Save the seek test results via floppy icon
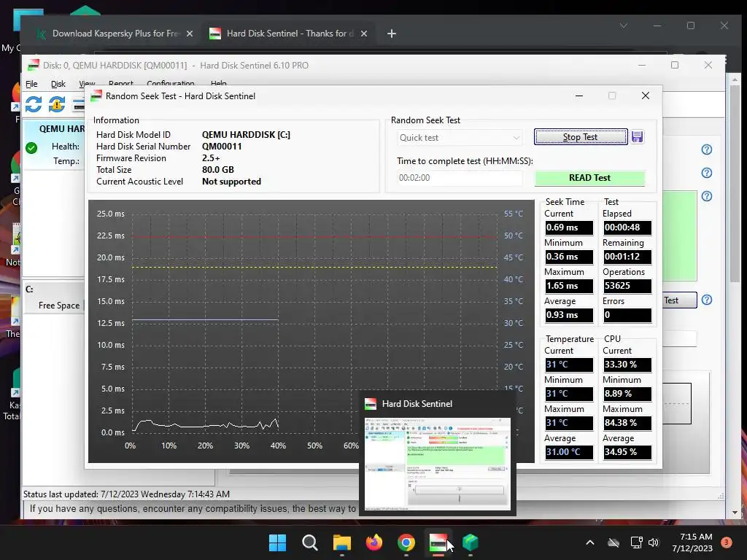The height and width of the screenshot is (560, 747). (637, 137)
